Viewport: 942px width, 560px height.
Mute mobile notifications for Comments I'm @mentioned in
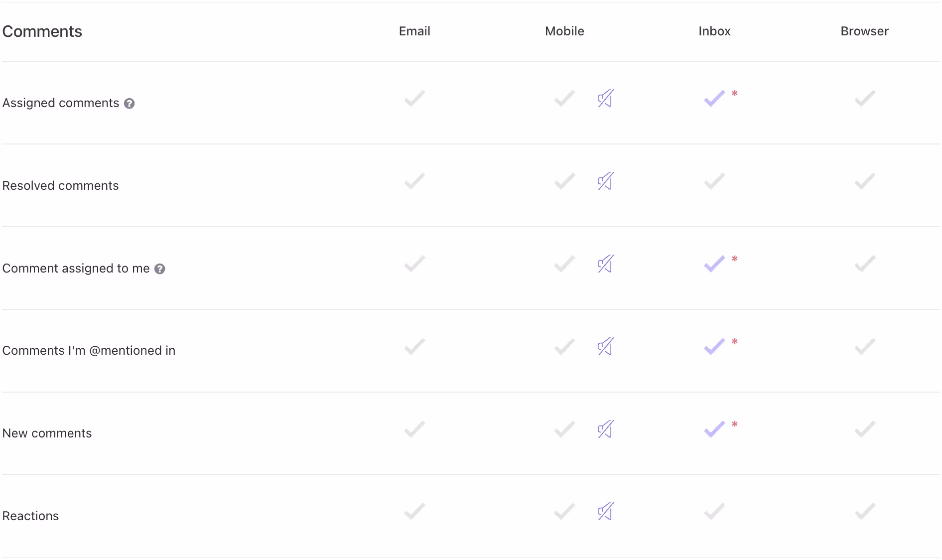click(605, 347)
